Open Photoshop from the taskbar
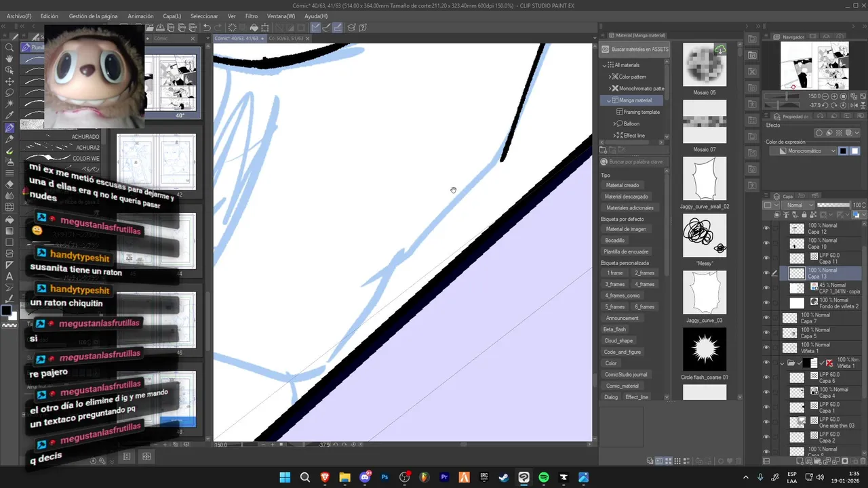Screen dimensions: 868x488 [x=384, y=477]
